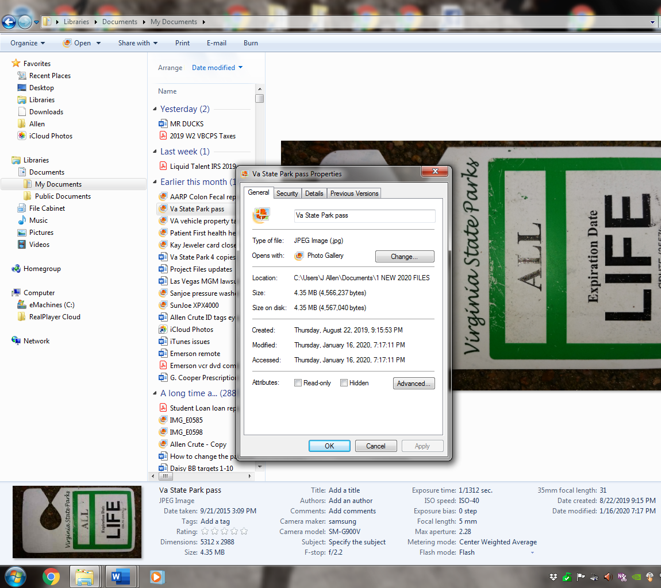Click the file list horizontal scrollbar thumb

165,476
